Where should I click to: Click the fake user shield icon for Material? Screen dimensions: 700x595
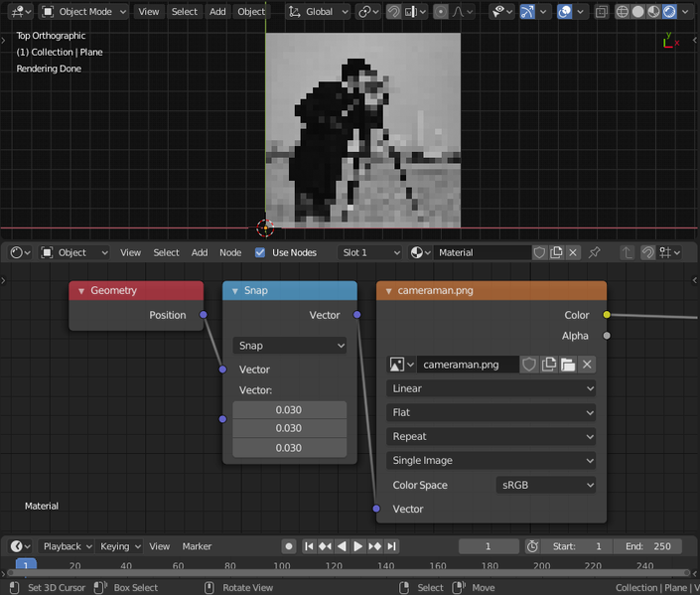coord(540,253)
